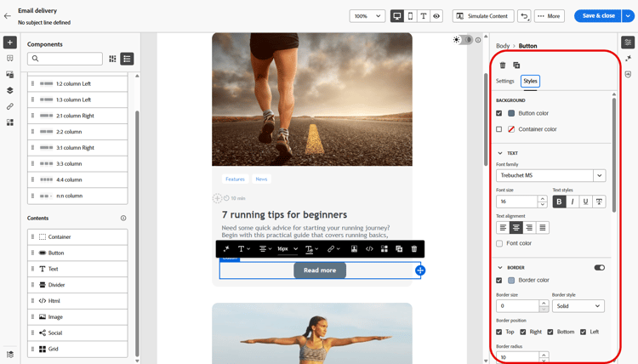Viewport: 638px width, 364px height.
Task: Apply italic text style
Action: 572,202
